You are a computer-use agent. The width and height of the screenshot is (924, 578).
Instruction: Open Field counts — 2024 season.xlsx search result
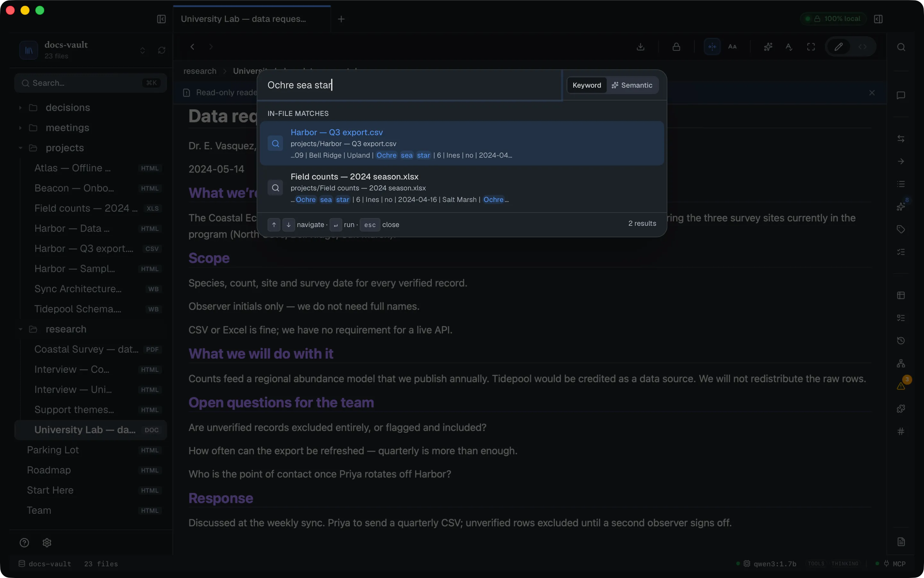tap(462, 188)
